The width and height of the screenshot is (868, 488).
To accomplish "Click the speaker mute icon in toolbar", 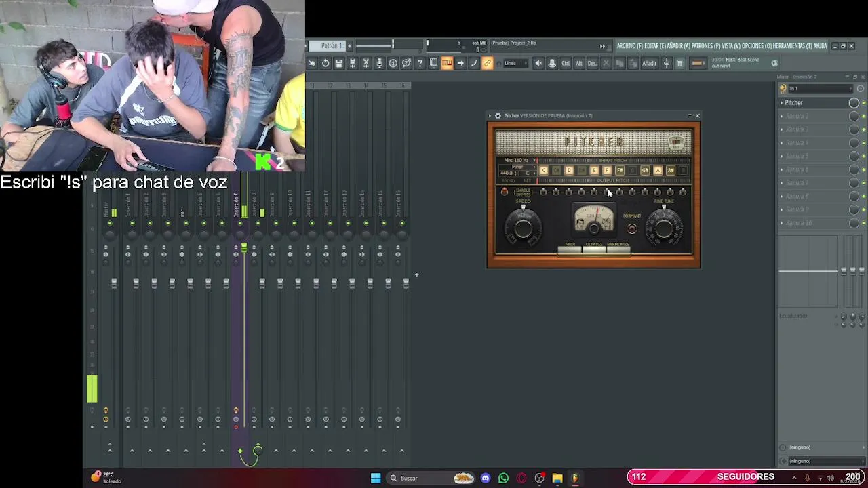I will tap(538, 63).
